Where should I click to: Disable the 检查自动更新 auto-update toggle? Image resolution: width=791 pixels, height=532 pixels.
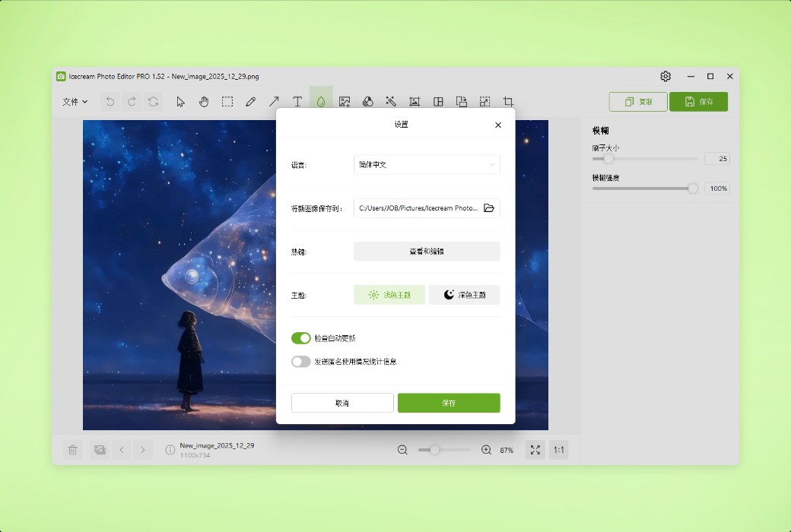tap(300, 337)
